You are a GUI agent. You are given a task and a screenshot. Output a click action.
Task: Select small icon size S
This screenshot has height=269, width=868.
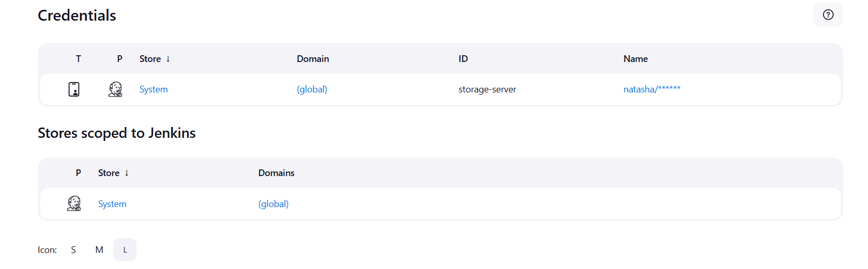coord(73,250)
